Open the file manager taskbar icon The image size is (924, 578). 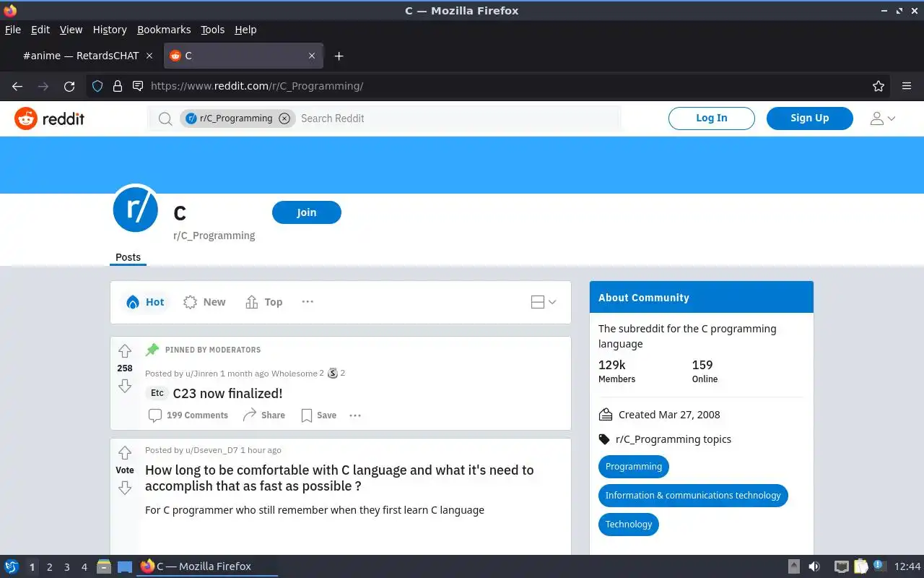click(104, 566)
